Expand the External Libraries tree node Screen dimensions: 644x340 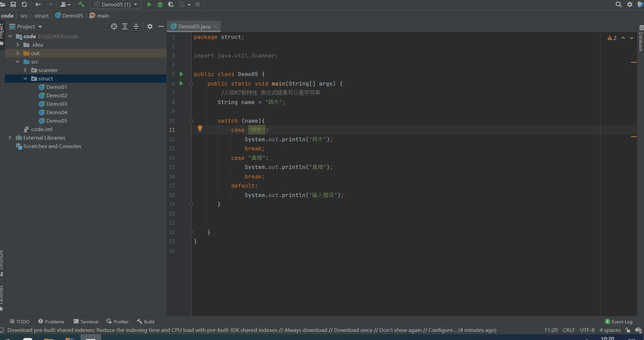click(10, 138)
